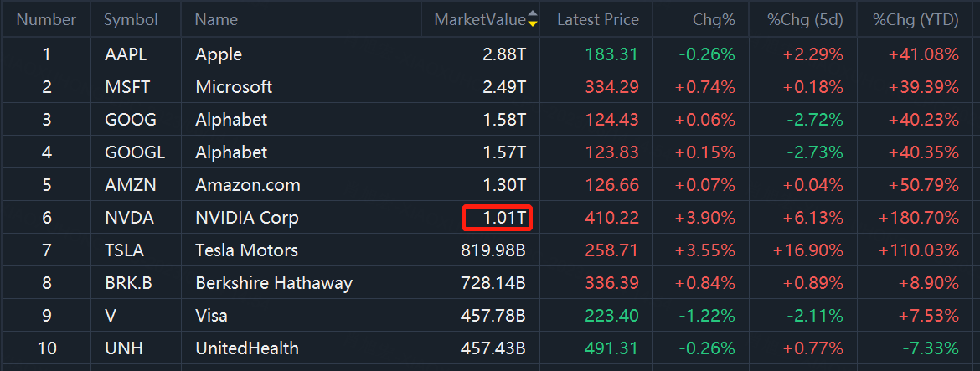980x371 pixels.
Task: Click GOOGL latest price 123.83
Action: (x=612, y=152)
